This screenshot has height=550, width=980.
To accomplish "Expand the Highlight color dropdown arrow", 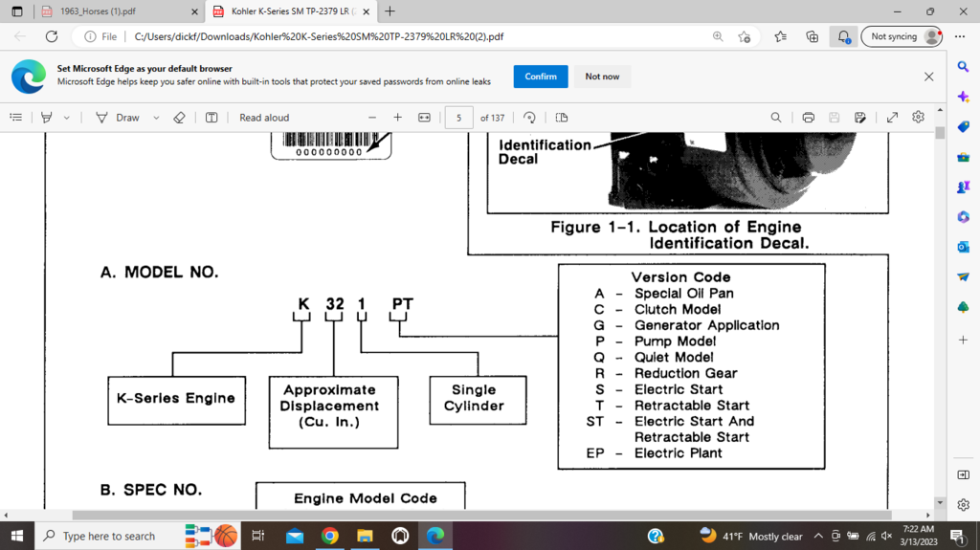I will 66,118.
